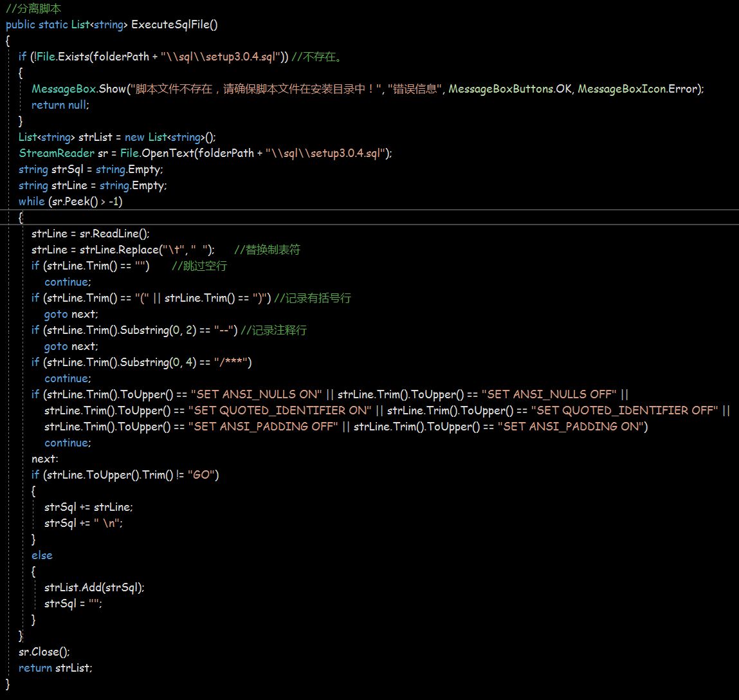Click sr.Peek() in the loop condition
739x700 pixels.
pos(73,201)
